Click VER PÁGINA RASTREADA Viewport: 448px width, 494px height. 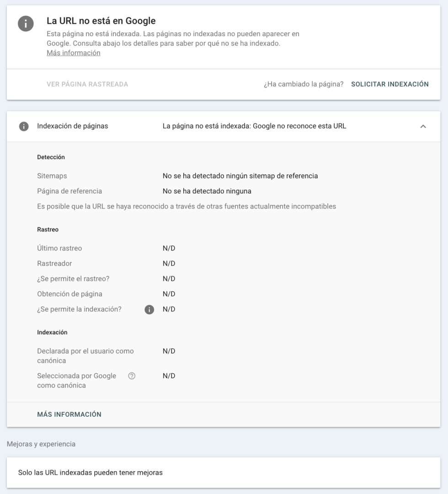(87, 85)
